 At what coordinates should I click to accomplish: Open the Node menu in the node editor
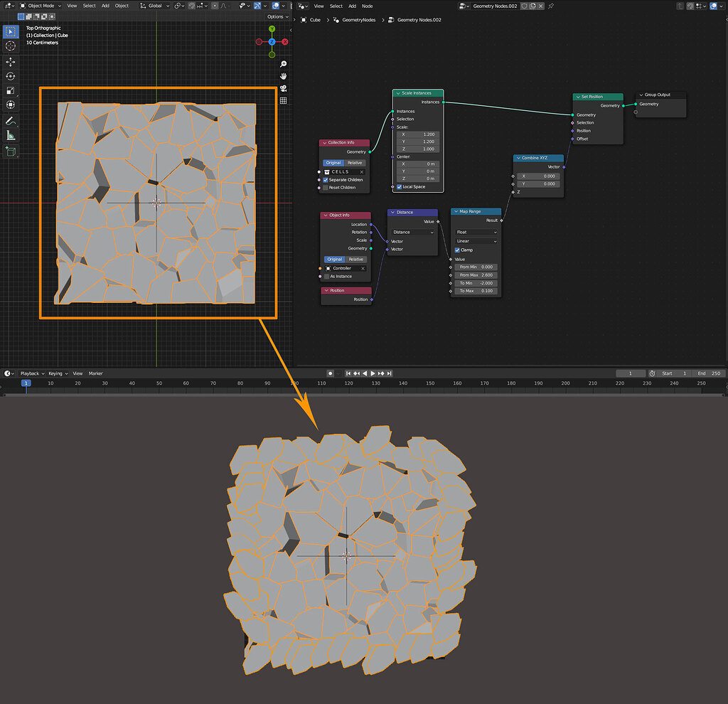(367, 6)
